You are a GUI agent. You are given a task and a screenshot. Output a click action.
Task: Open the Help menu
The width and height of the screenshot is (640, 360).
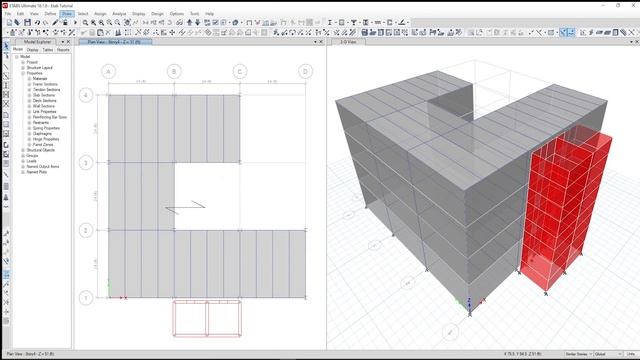tap(209, 14)
